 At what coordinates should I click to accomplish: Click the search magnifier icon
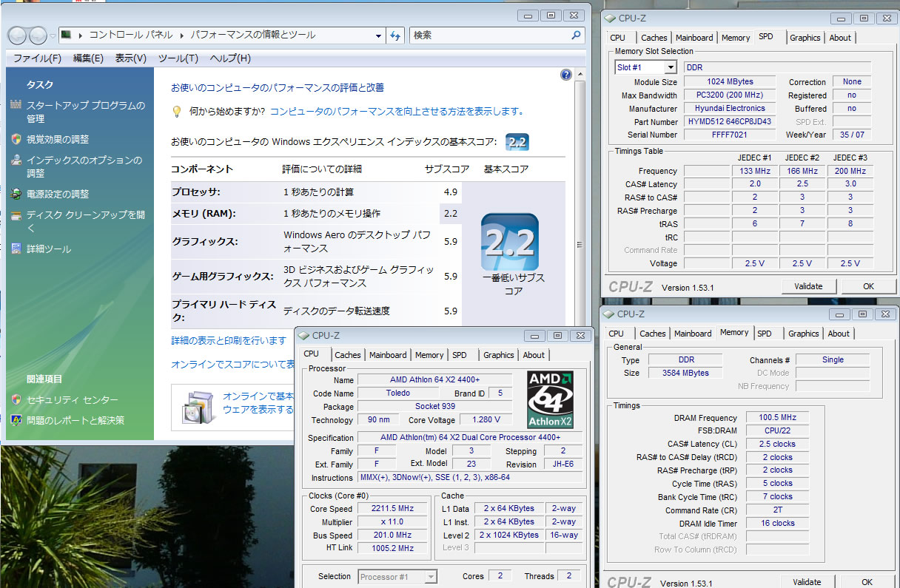pos(577,35)
